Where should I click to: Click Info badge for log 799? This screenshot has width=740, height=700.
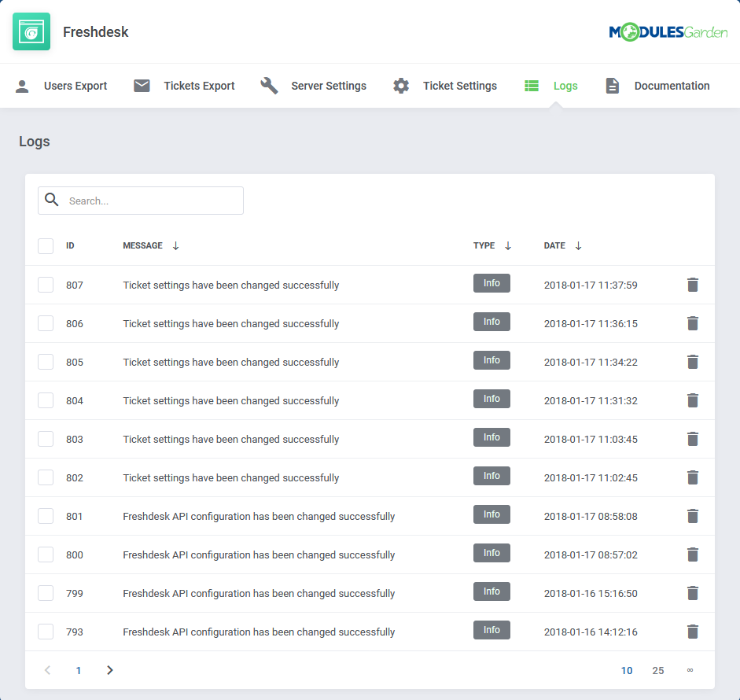[491, 591]
